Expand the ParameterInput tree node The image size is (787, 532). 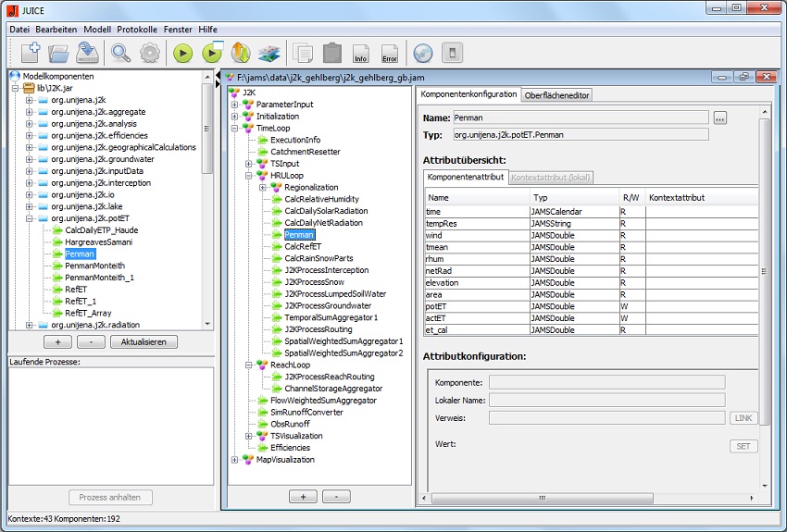tap(235, 105)
